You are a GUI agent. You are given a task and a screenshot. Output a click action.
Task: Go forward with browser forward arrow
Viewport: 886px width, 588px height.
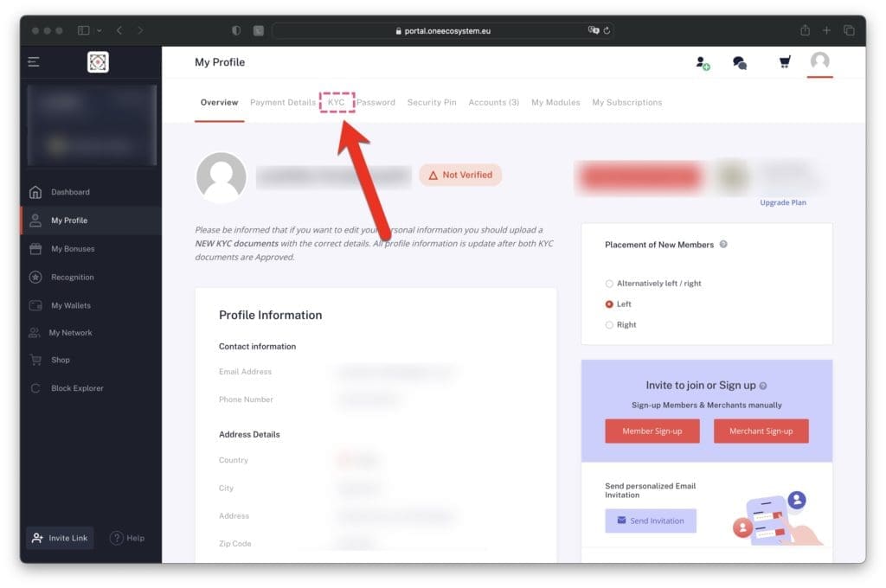pyautogui.click(x=140, y=30)
